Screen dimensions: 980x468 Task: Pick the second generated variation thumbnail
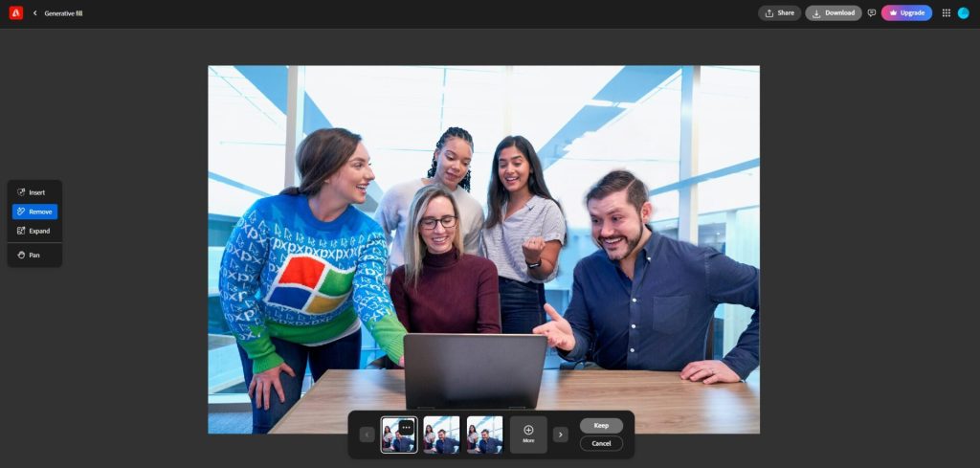(441, 435)
